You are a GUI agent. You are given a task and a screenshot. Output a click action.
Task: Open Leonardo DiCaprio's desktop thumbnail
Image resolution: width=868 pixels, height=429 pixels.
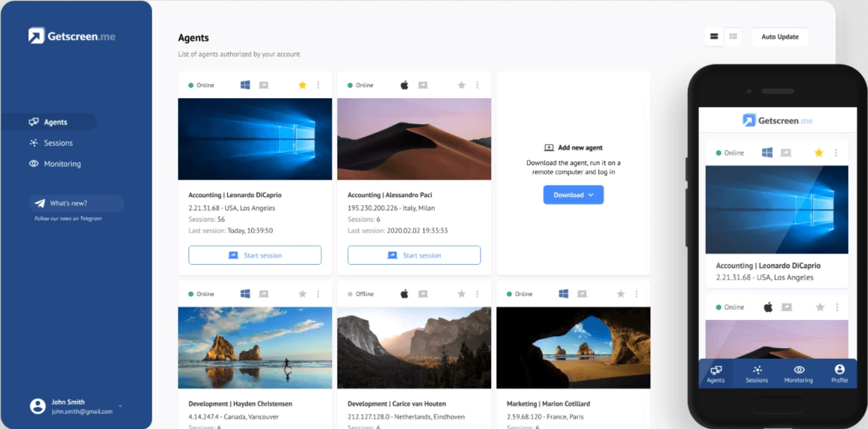tap(255, 139)
